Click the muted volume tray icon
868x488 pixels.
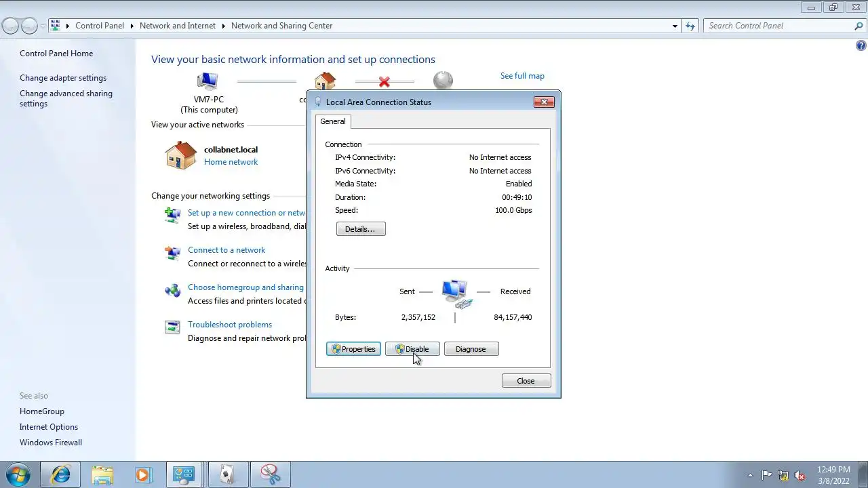(800, 475)
